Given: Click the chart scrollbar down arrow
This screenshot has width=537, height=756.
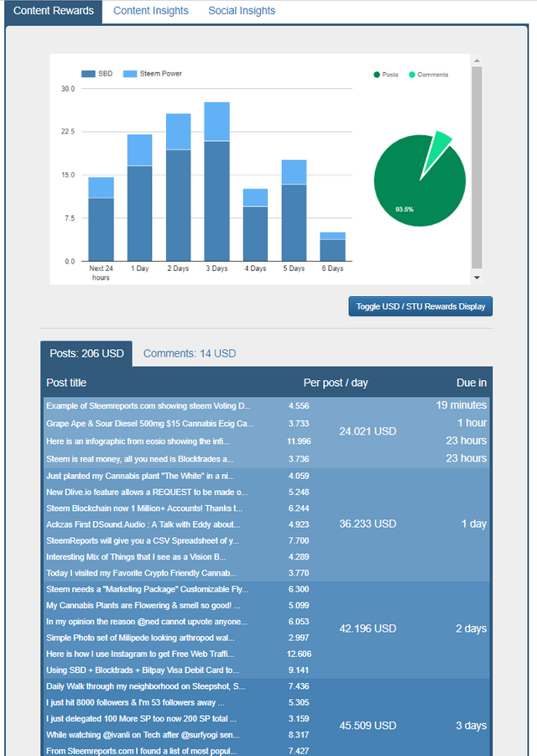Looking at the screenshot, I should click(x=477, y=278).
